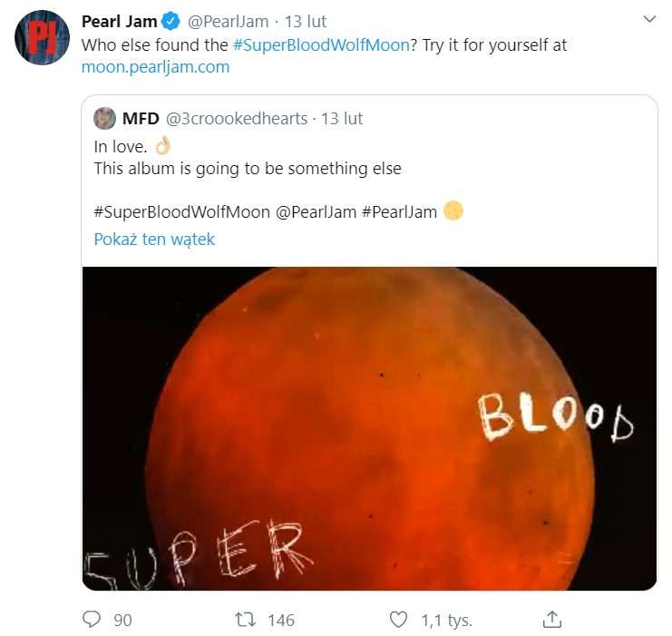Screen dimensions: 672x636
Task: Open the moon.pearljam.com link
Action: coord(155,67)
